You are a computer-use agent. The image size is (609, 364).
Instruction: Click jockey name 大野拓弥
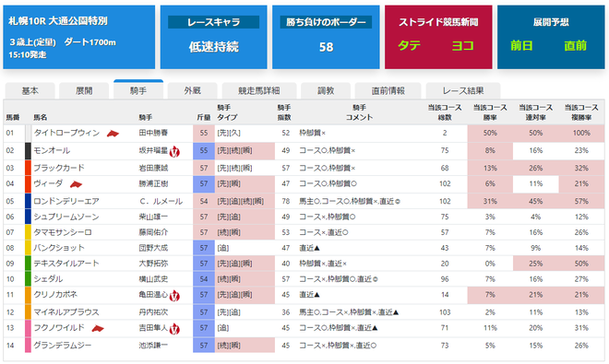153,264
